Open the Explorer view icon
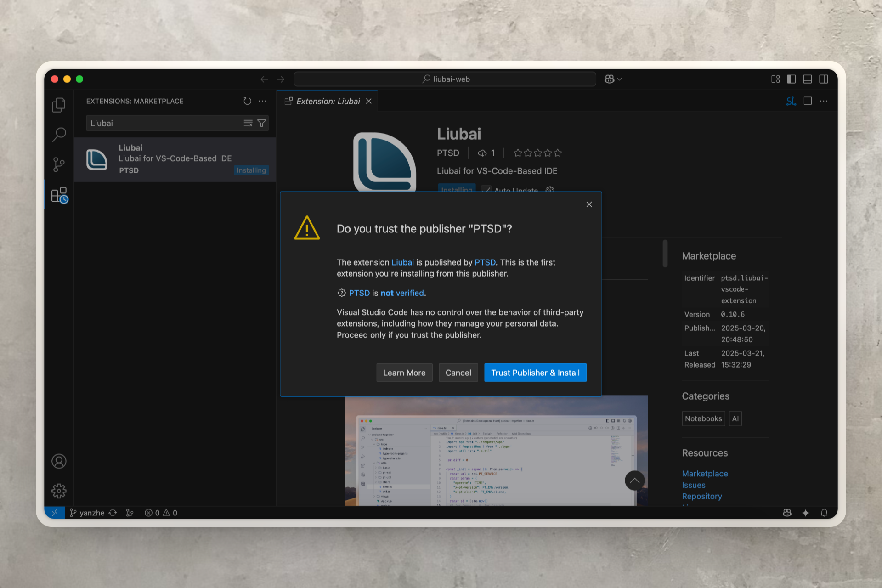882x588 pixels. tap(59, 105)
